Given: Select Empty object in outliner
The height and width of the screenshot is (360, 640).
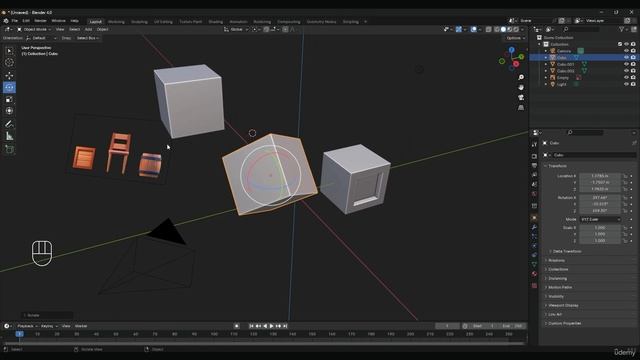Looking at the screenshot, I should click(562, 78).
